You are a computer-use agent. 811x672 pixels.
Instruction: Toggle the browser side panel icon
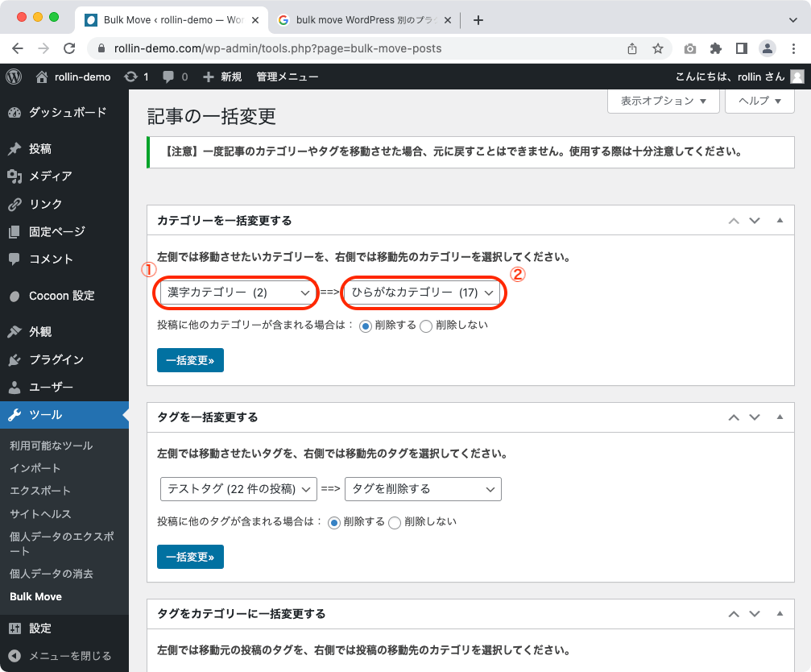click(742, 48)
